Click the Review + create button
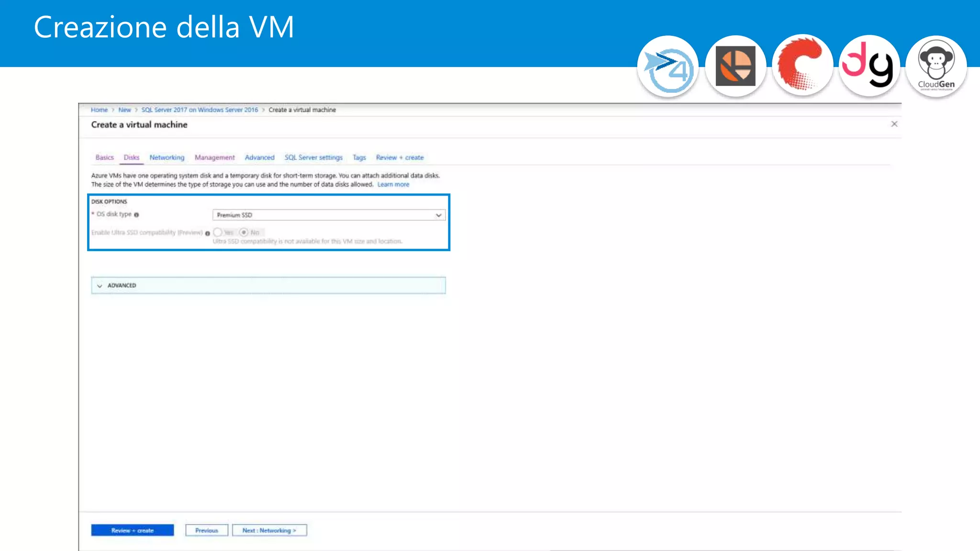 click(x=133, y=530)
